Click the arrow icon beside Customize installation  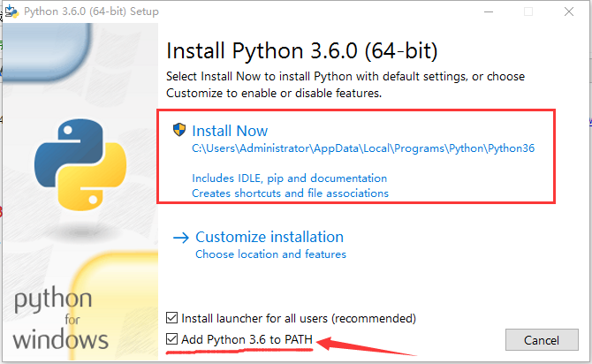pyautogui.click(x=181, y=238)
